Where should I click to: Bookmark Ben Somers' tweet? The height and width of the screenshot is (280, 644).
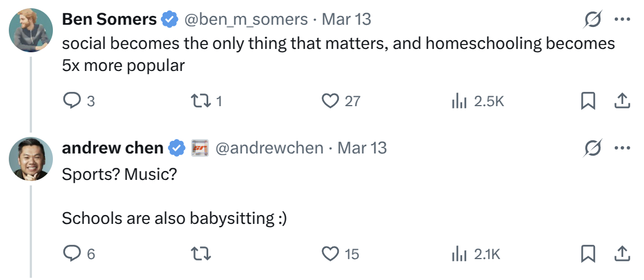(588, 101)
